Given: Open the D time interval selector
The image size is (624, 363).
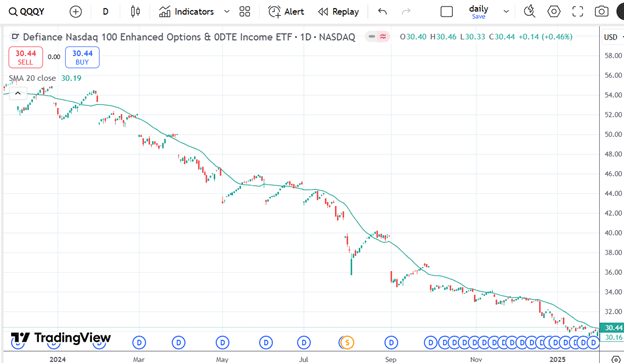Looking at the screenshot, I should point(105,12).
